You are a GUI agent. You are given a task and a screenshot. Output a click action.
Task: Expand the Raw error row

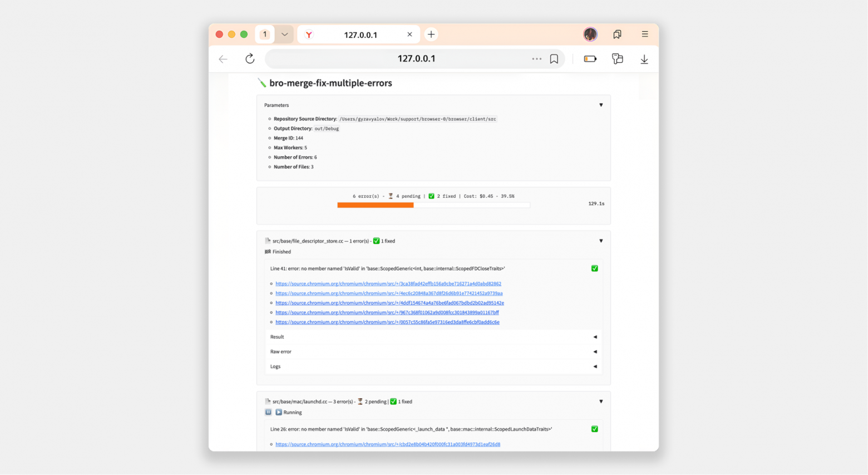[x=433, y=351]
